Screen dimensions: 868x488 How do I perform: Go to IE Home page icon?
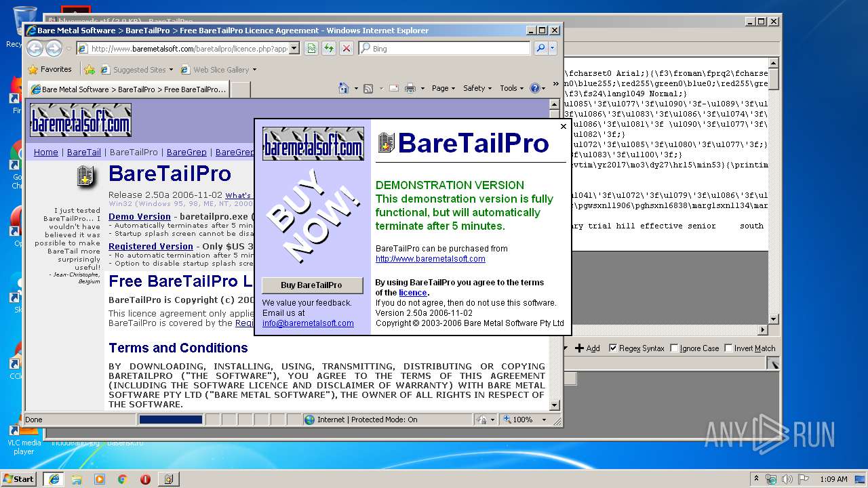(344, 88)
